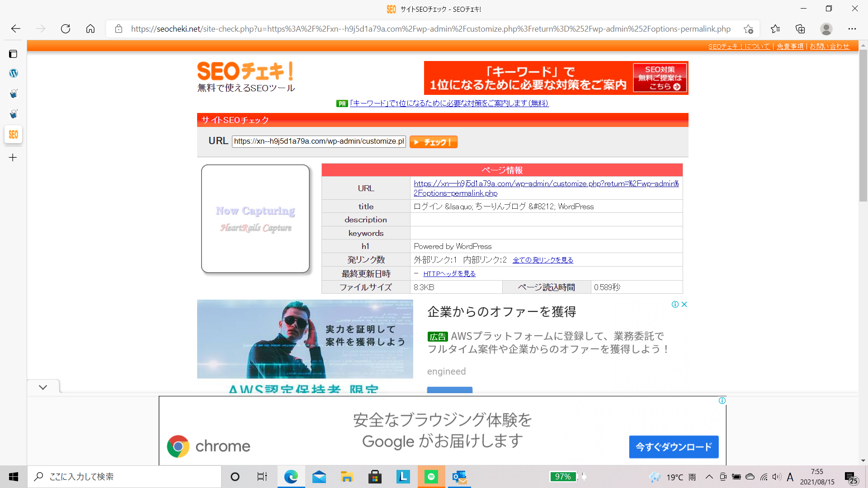Open the SEOチェキ！について link

pyautogui.click(x=739, y=47)
